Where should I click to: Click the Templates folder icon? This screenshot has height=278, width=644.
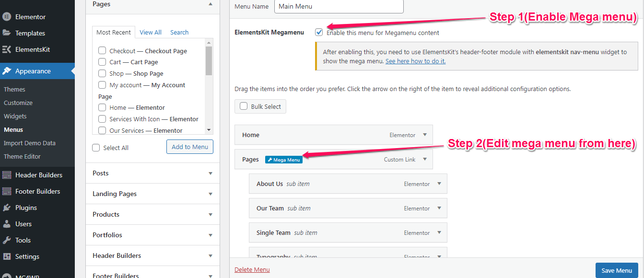7,33
